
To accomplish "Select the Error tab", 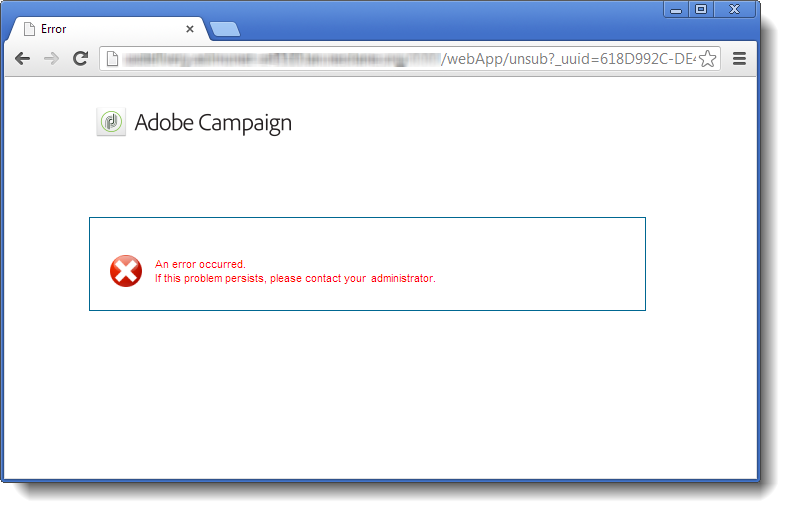I will click(108, 29).
